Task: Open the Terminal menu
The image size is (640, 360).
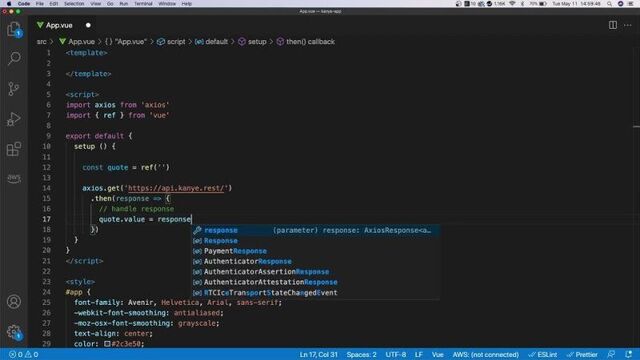Action: 143,4
